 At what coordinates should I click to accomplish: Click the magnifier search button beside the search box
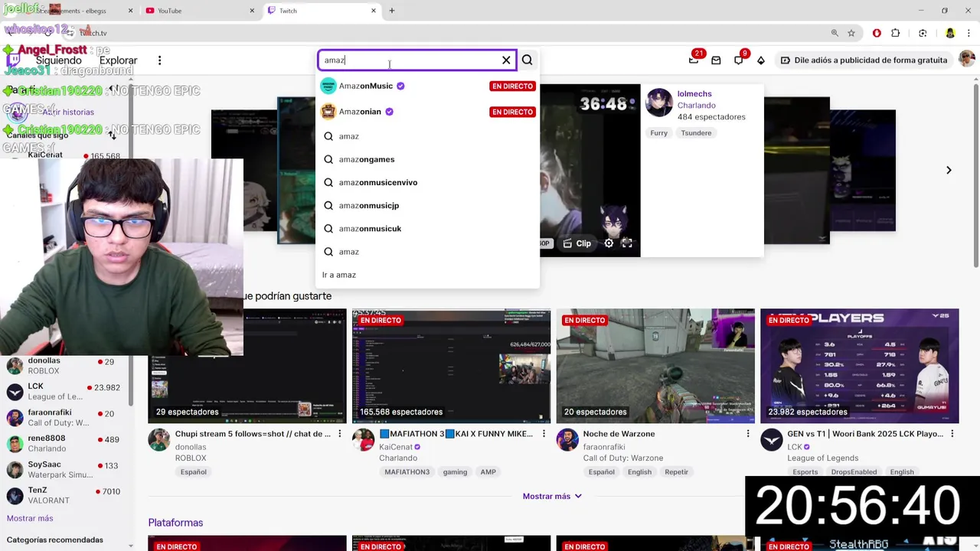[x=527, y=60]
